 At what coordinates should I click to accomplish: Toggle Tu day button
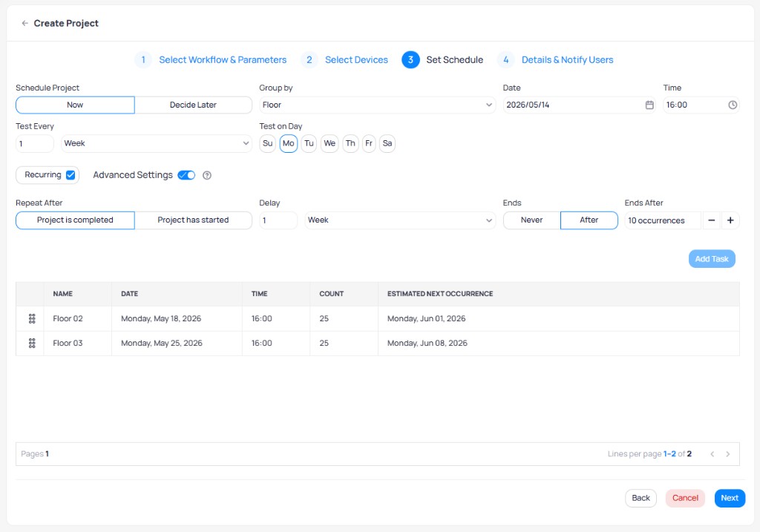pos(309,143)
